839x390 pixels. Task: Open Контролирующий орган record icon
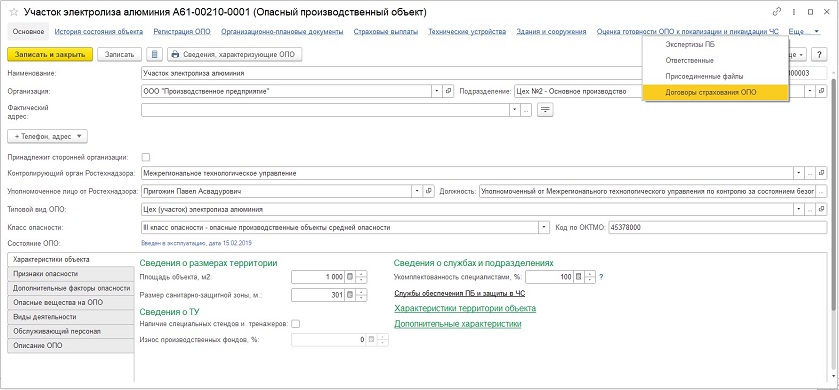click(x=822, y=173)
